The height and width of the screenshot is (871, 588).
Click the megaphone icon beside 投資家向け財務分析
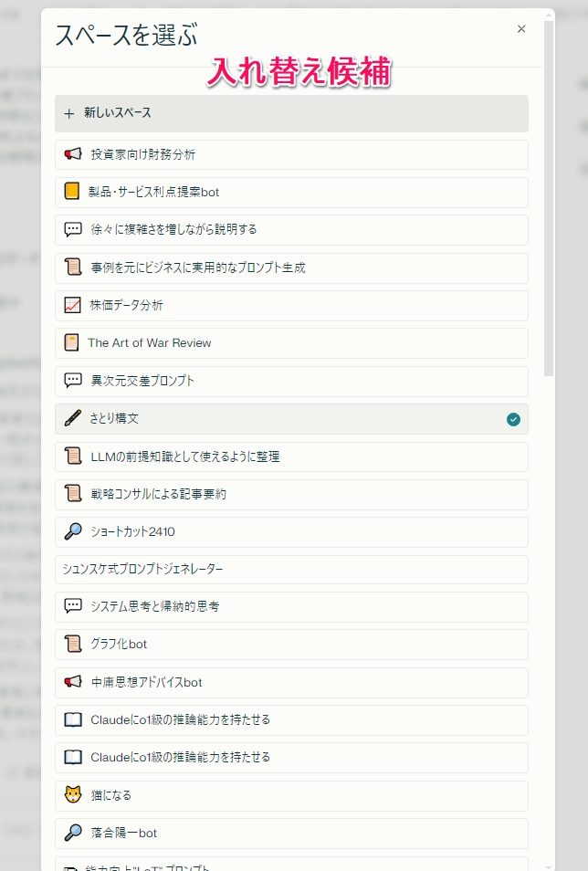tap(73, 154)
